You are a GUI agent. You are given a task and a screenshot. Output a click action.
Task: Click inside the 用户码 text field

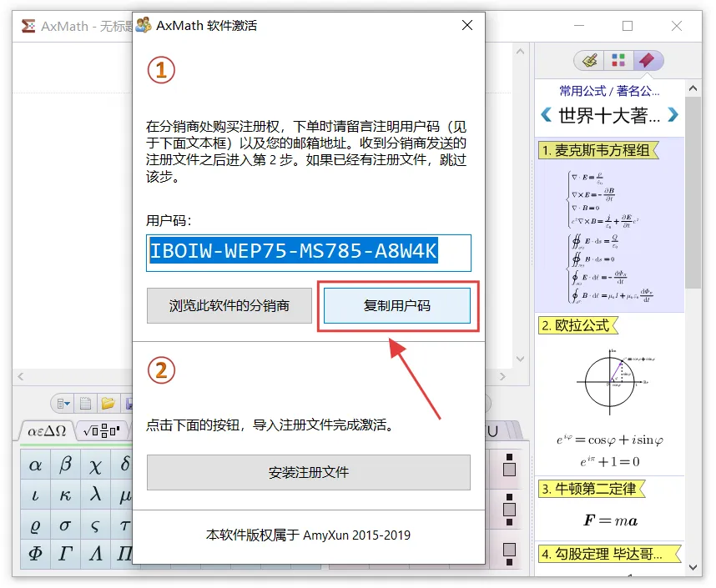[x=309, y=253]
